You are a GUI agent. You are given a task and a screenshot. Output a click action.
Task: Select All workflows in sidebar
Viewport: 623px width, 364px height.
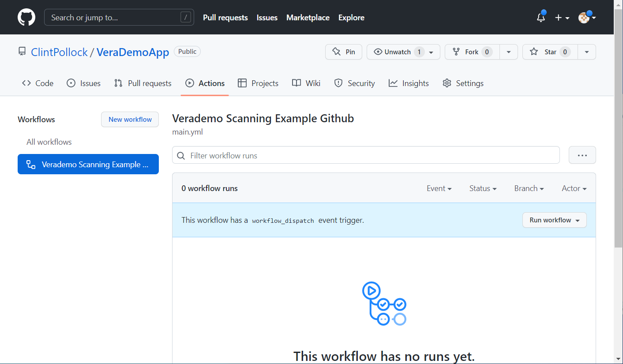[49, 142]
